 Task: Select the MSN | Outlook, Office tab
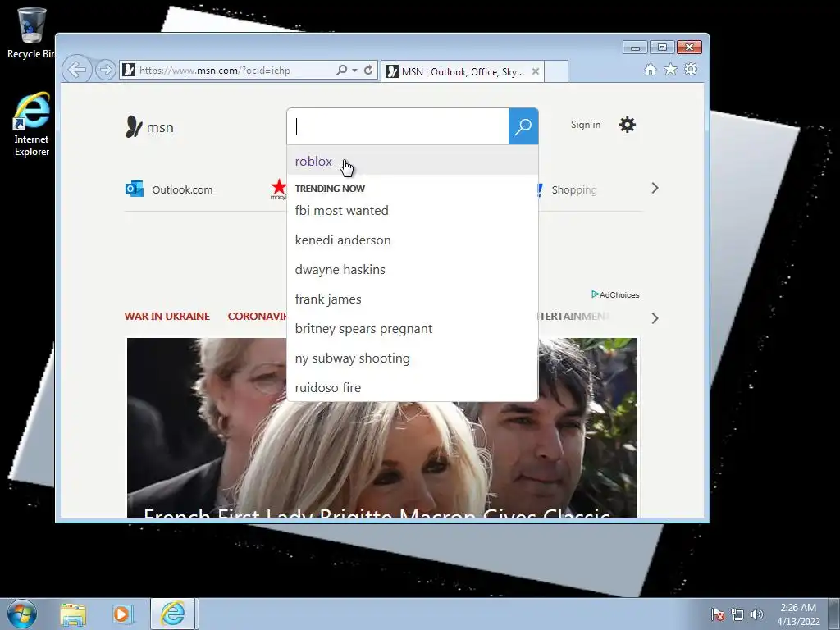click(463, 72)
